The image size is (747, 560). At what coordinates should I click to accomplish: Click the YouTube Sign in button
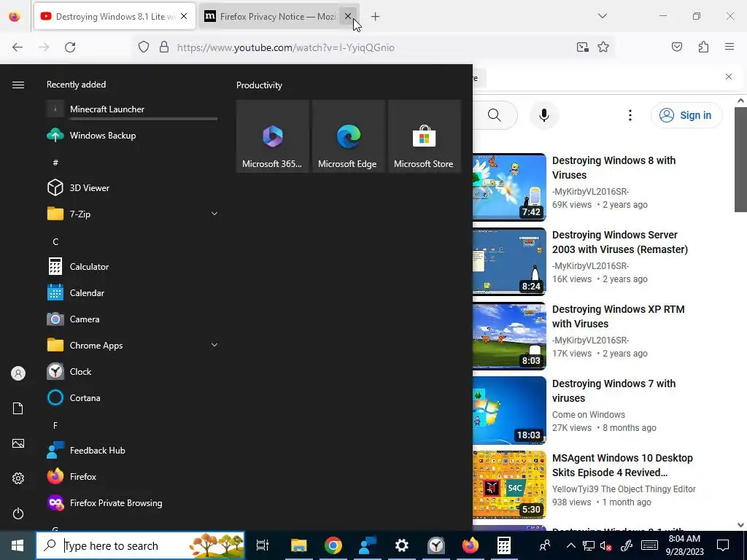point(686,115)
